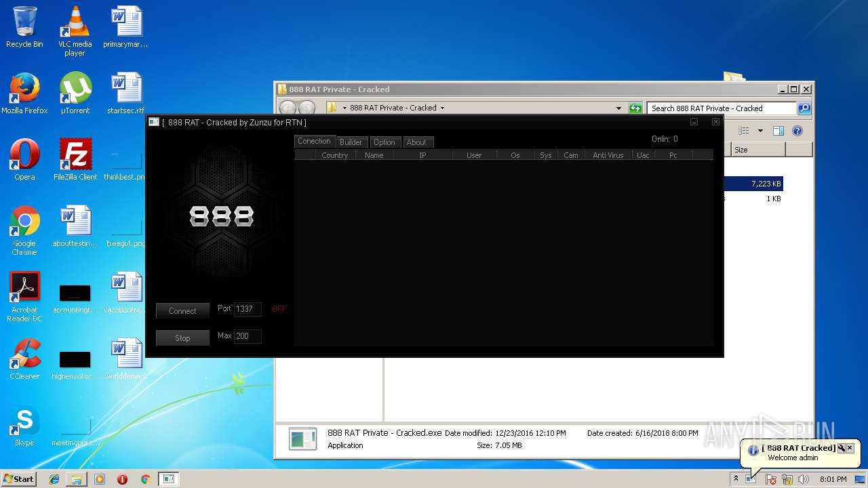
Task: Click the 888 RAT taskbar button
Action: pyautogui.click(x=169, y=479)
